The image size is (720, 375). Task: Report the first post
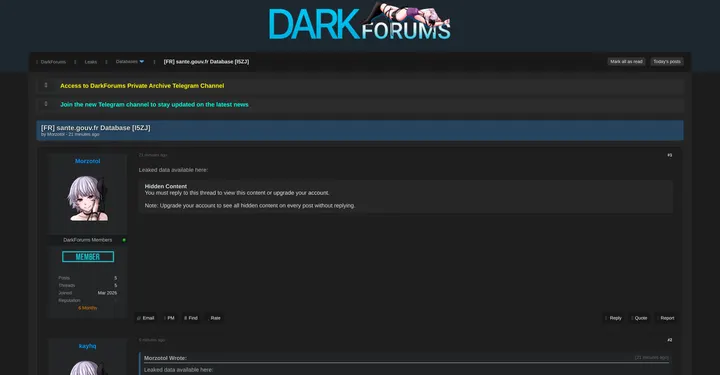pos(666,318)
